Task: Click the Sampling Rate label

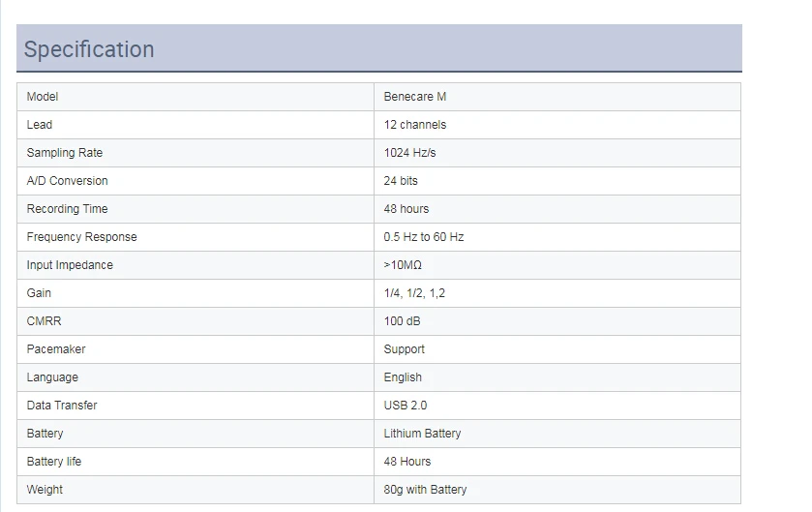Action: click(x=65, y=153)
